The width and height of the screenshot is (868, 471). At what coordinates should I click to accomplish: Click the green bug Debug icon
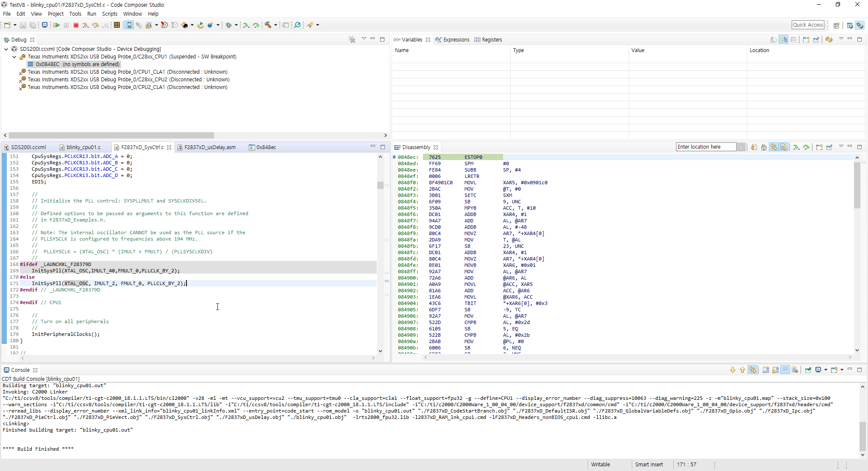(229, 25)
